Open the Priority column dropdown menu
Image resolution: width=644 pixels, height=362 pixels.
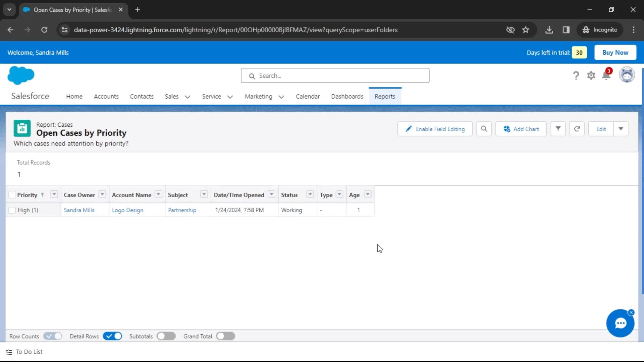point(54,194)
